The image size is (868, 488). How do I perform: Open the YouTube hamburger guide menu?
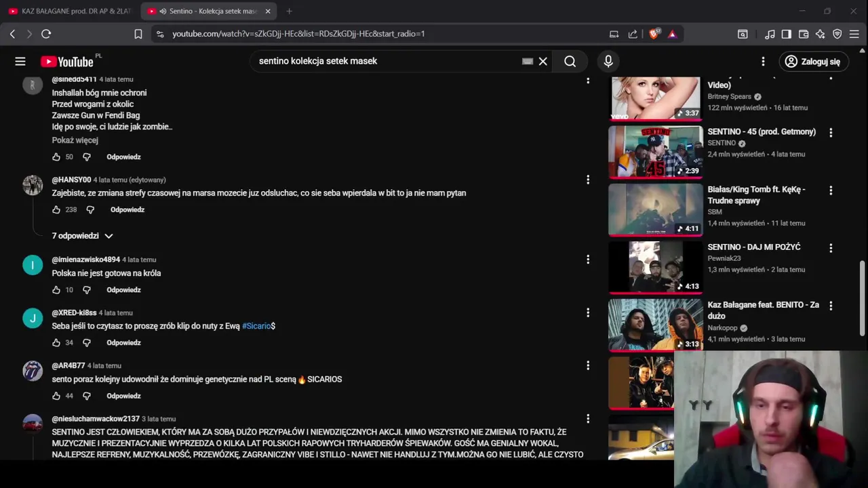click(x=20, y=62)
